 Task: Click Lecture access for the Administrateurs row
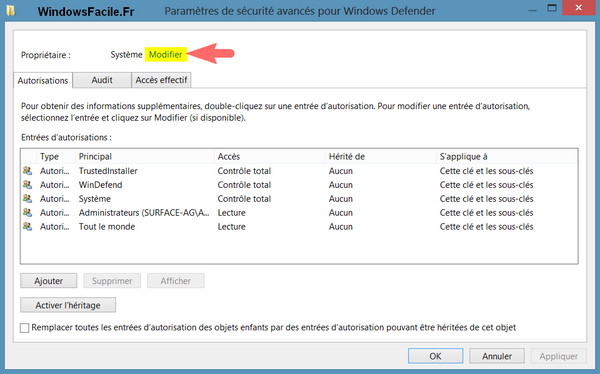[x=232, y=212]
